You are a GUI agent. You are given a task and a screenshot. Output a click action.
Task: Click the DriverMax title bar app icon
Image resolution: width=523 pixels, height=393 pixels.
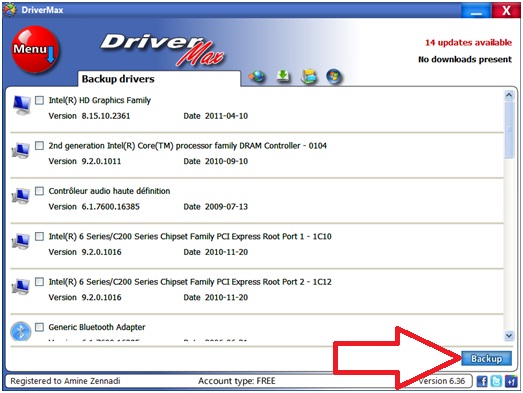click(10, 10)
